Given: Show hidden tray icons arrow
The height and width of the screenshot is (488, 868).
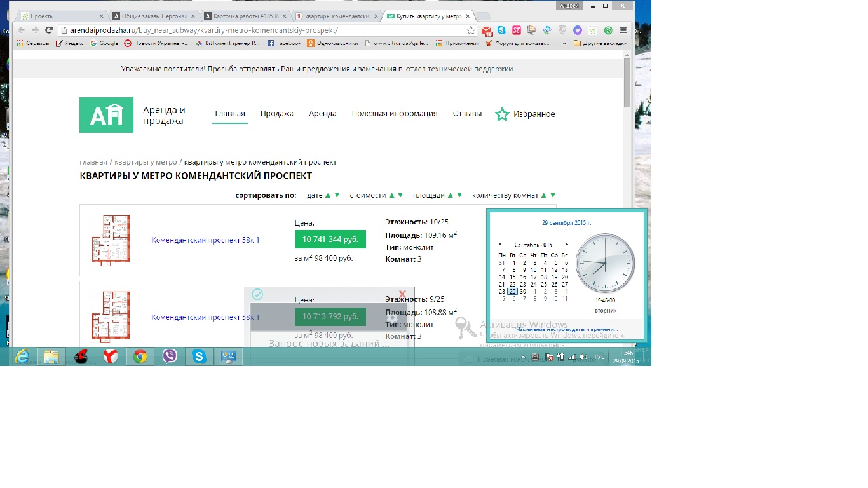Looking at the screenshot, I should [x=524, y=357].
